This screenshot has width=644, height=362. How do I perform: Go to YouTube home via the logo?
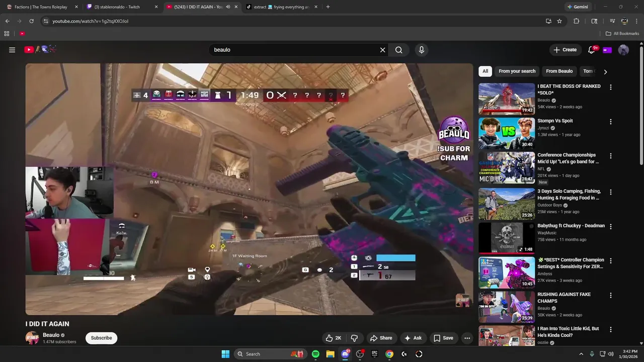tap(40, 49)
